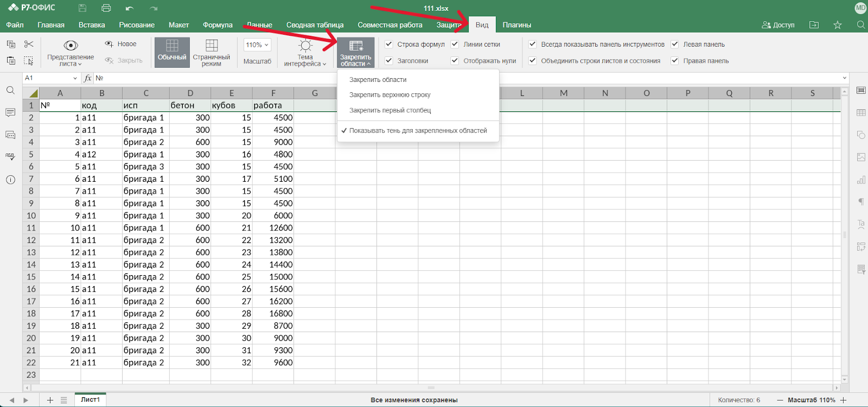The image size is (868, 407).
Task: Switch to Страничный режим view
Action: point(212,53)
